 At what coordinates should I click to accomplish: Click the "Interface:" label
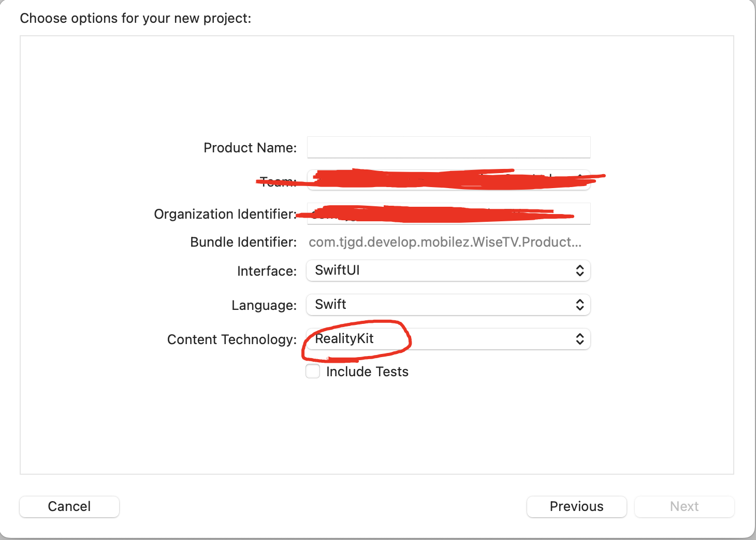(x=267, y=271)
